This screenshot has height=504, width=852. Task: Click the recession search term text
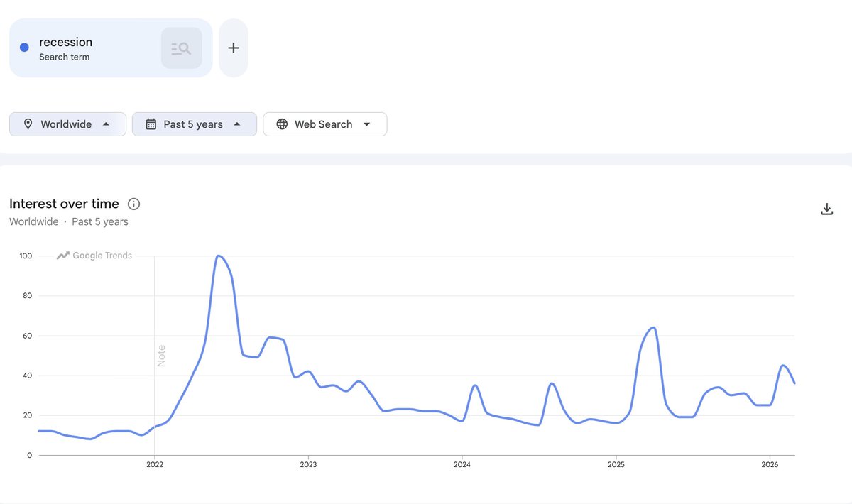coord(65,42)
